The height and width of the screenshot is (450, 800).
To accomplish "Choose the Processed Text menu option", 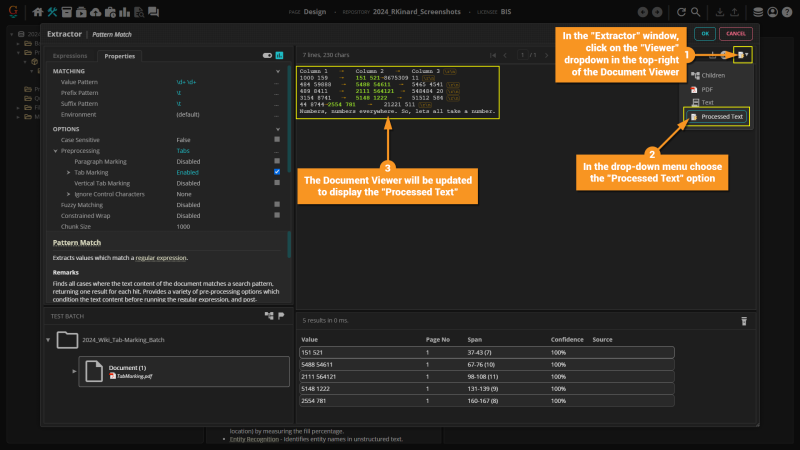I will click(721, 117).
